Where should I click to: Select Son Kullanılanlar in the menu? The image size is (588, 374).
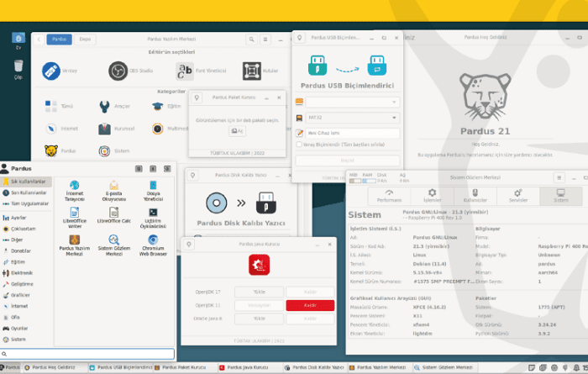pos(26,192)
